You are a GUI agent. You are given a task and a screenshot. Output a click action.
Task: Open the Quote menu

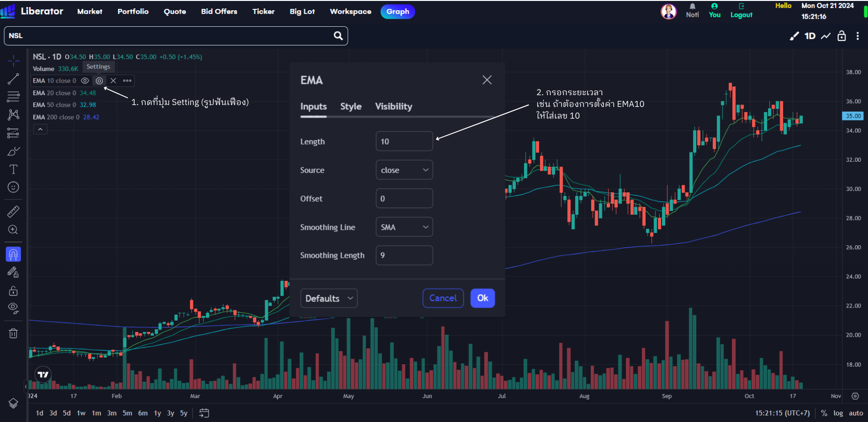click(x=175, y=11)
